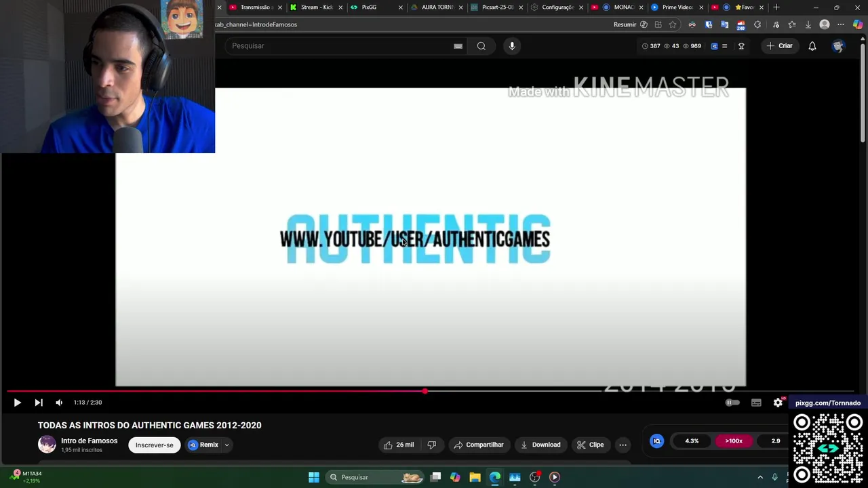Viewport: 868px width, 488px height.
Task: Open YouTube notifications bell
Action: click(812, 46)
